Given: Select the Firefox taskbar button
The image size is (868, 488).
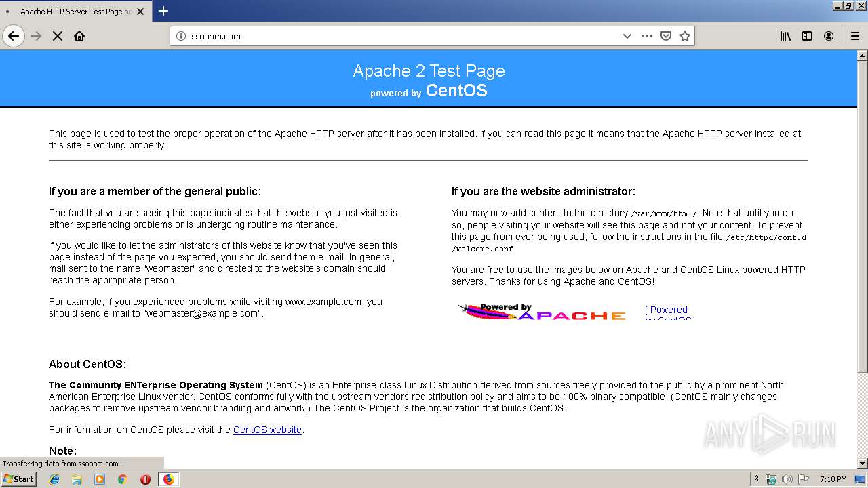Looking at the screenshot, I should tap(168, 479).
